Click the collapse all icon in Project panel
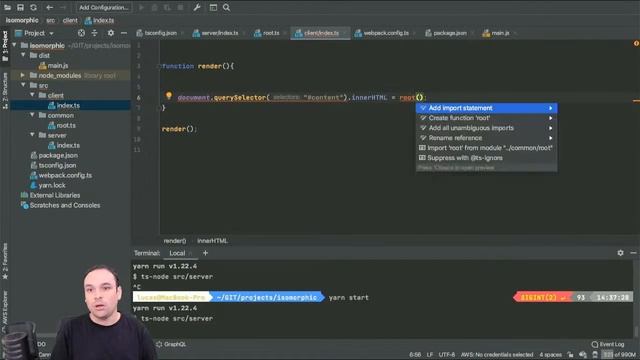The image size is (640, 360). point(94,33)
